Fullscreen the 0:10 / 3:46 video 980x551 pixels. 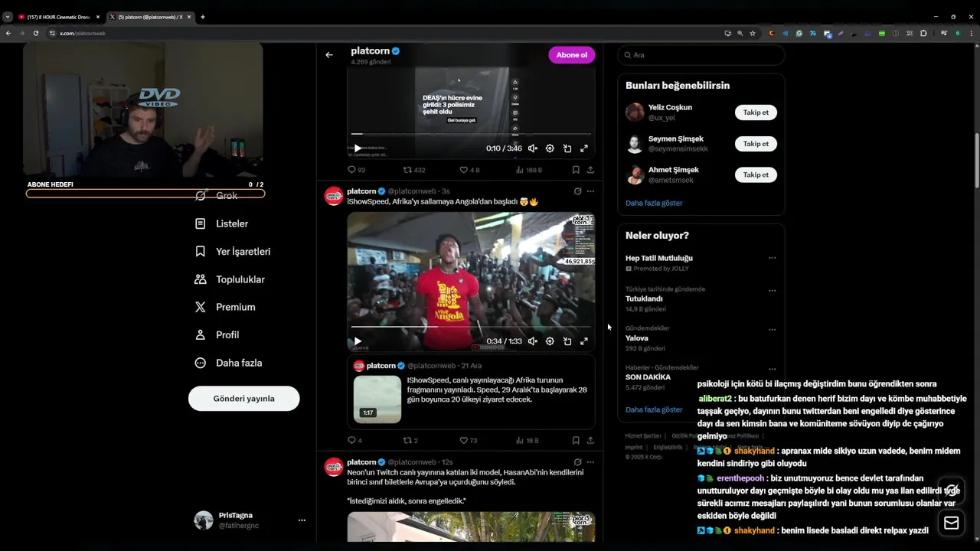pos(584,148)
